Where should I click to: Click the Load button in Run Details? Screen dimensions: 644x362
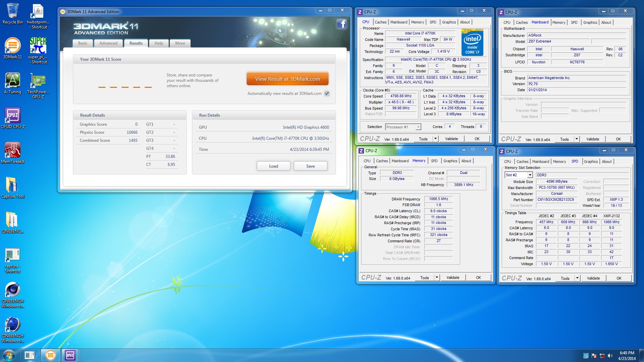[x=273, y=166]
